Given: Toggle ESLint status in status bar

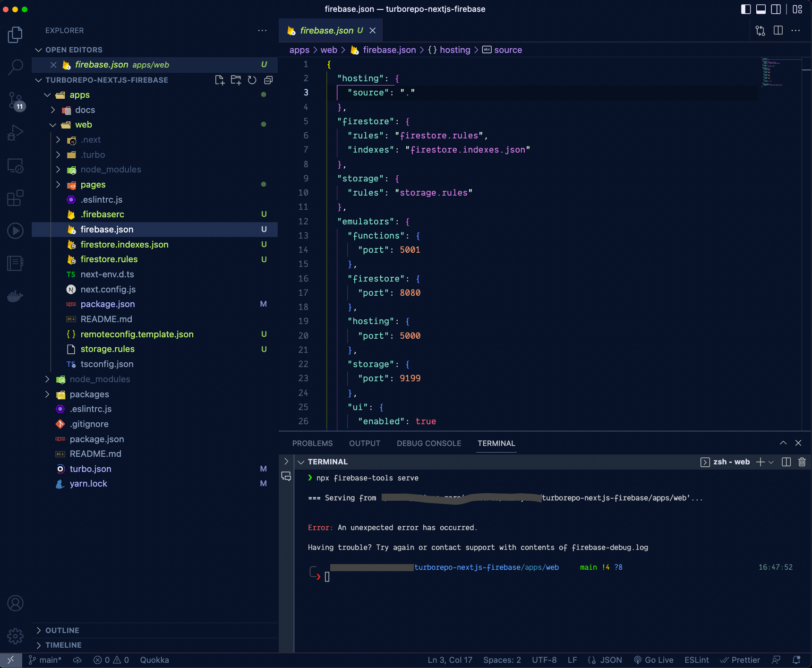Looking at the screenshot, I should click(697, 660).
